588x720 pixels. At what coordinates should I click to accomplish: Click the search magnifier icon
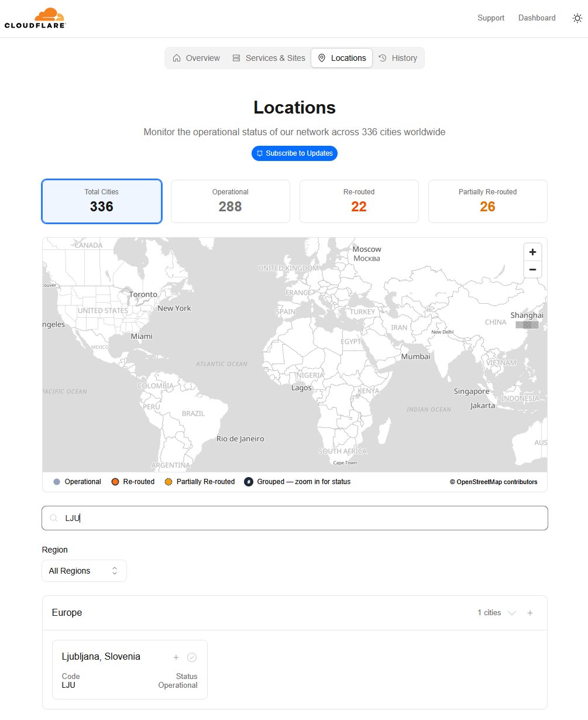(54, 518)
